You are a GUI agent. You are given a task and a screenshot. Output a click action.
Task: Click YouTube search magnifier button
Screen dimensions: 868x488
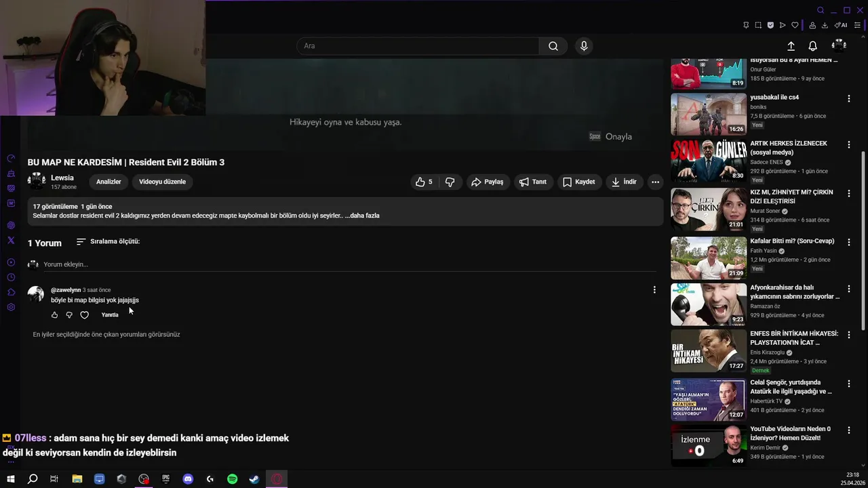click(553, 46)
